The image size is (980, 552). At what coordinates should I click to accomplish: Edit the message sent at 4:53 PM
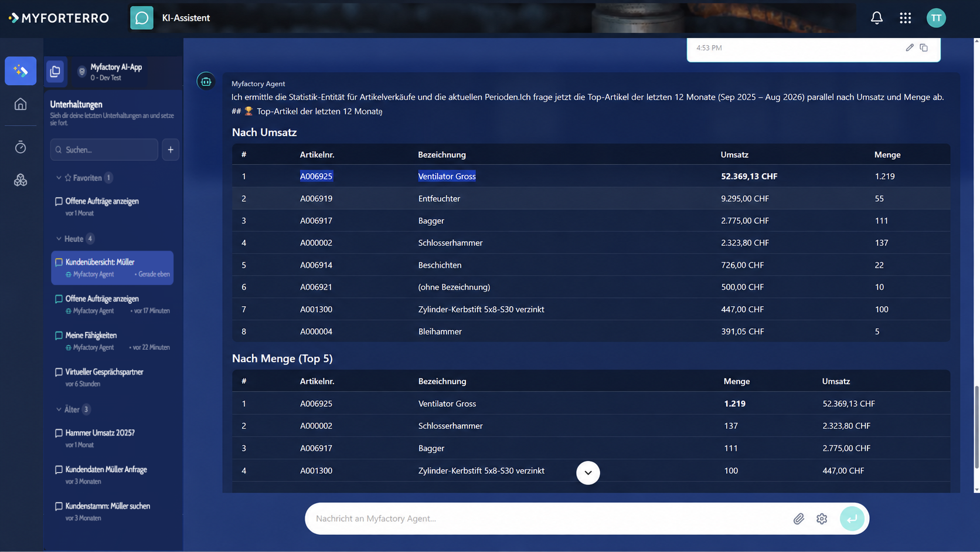909,48
